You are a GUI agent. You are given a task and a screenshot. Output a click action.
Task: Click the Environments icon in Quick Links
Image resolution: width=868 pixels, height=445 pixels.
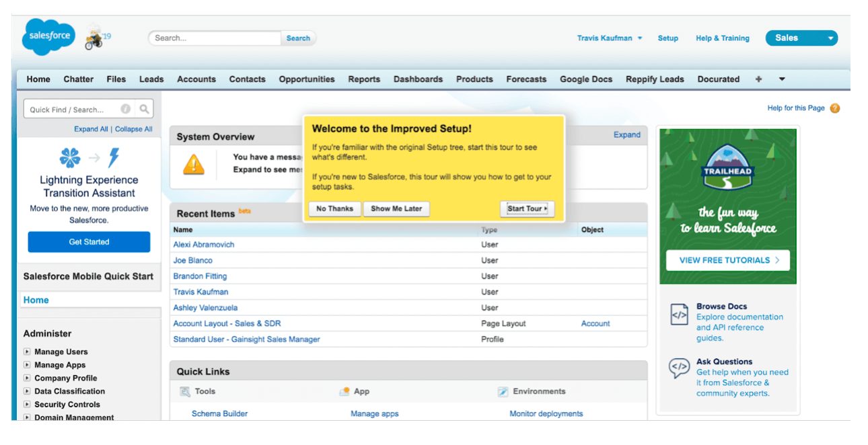(503, 391)
